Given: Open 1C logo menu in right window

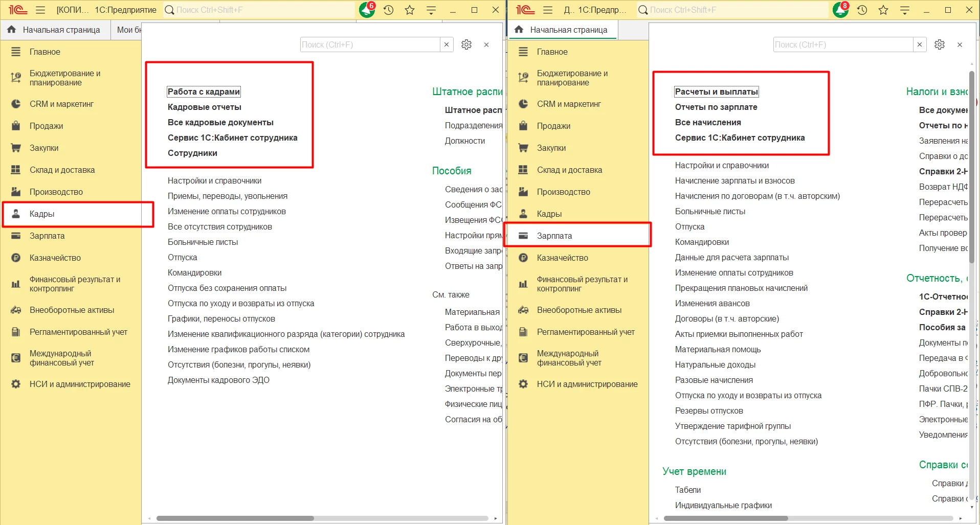Looking at the screenshot, I should coord(525,10).
